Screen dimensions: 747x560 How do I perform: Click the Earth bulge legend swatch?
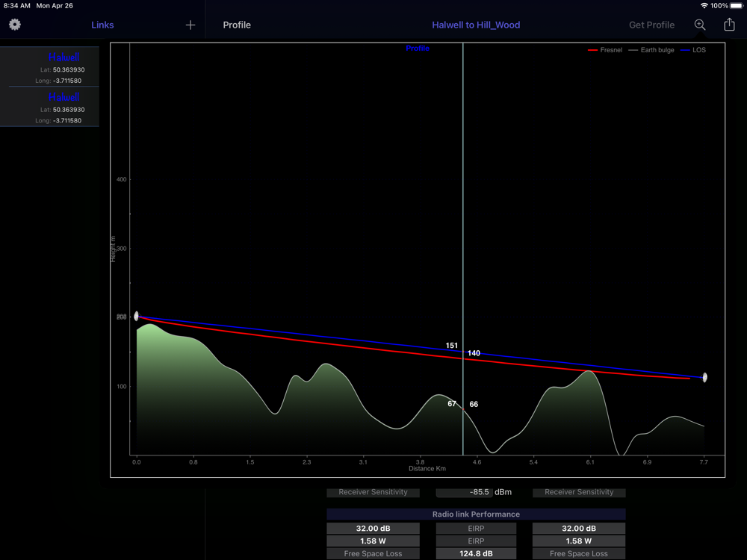point(633,50)
